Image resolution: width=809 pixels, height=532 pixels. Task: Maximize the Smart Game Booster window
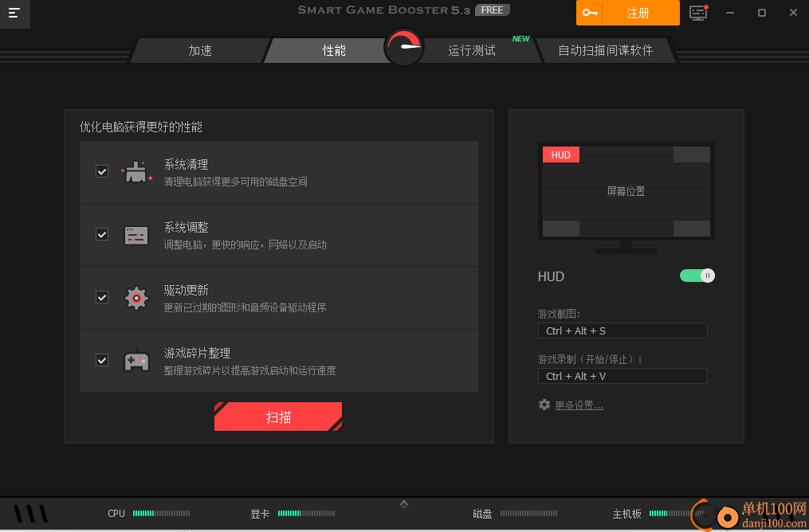click(x=761, y=13)
